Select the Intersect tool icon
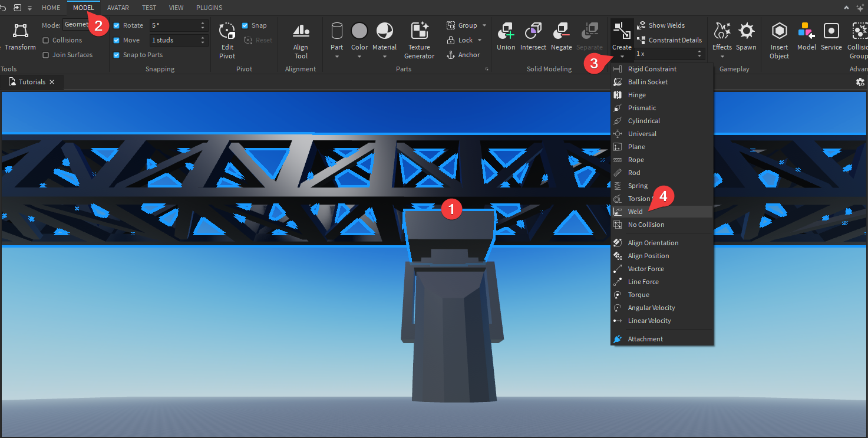The image size is (868, 438). pyautogui.click(x=533, y=31)
